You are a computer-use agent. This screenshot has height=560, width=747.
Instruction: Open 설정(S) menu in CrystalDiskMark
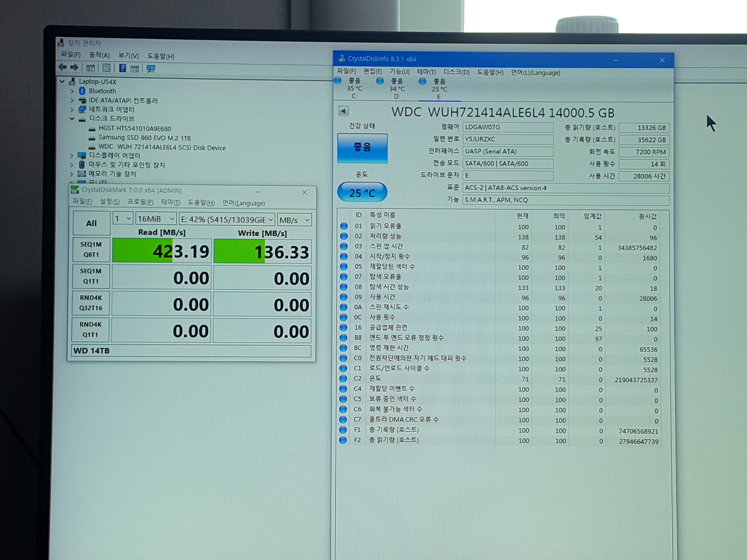coord(110,202)
